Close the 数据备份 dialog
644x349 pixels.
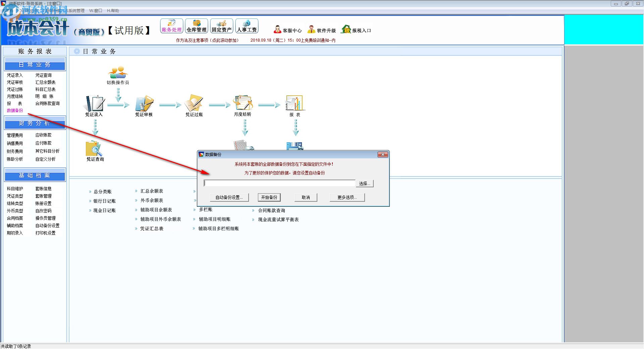[383, 154]
